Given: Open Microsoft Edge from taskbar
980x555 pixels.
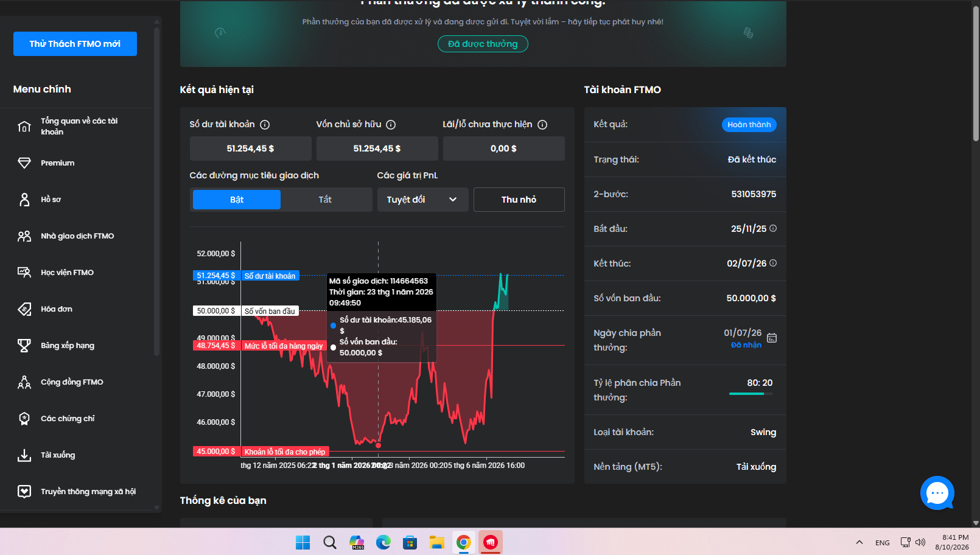Looking at the screenshot, I should point(383,542).
